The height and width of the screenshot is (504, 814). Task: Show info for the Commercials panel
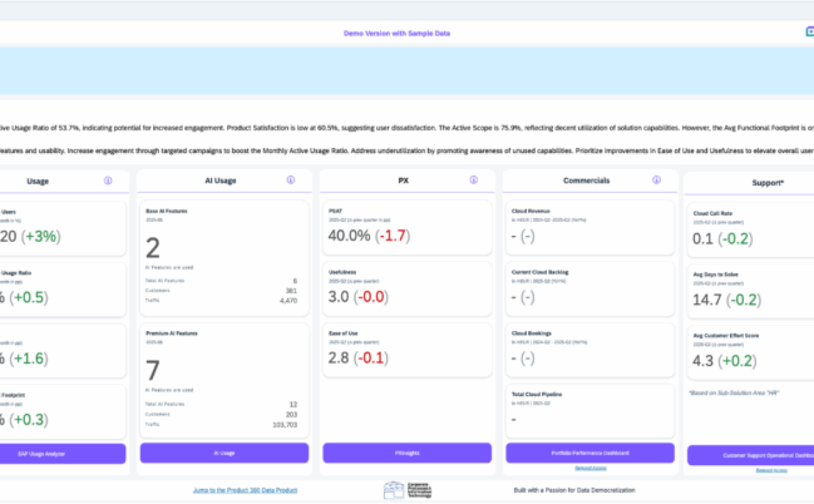click(656, 180)
